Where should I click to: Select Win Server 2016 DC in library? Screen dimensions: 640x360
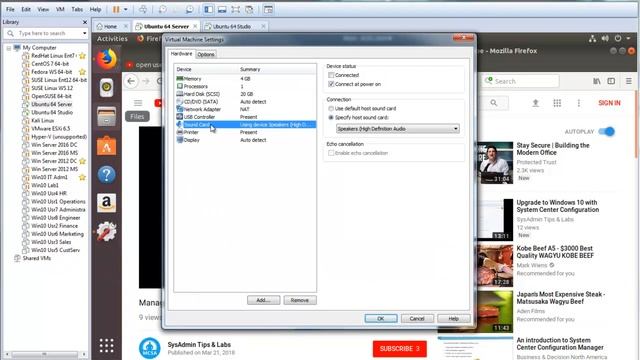(x=54, y=145)
